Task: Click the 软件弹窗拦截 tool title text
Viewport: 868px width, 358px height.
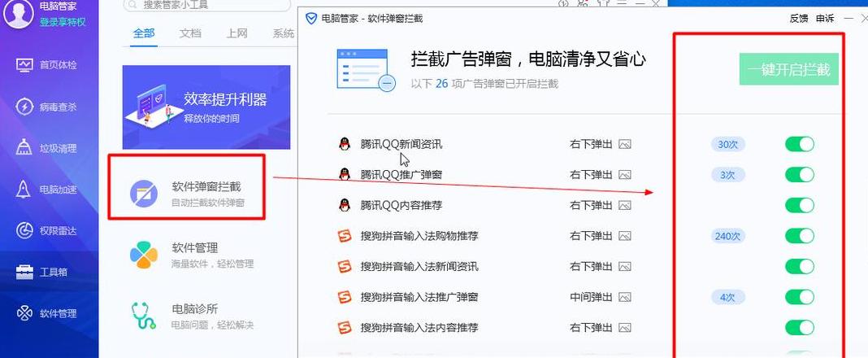Action: tap(206, 187)
